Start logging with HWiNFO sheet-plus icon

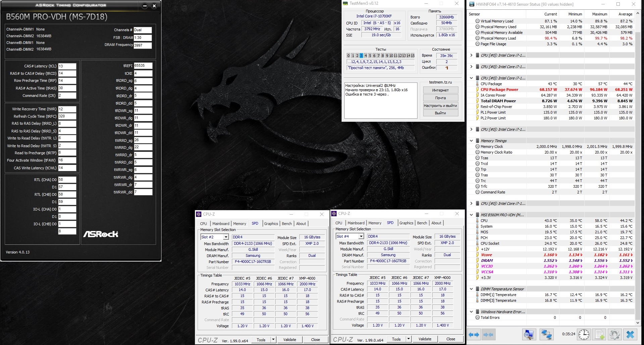pyautogui.click(x=600, y=335)
